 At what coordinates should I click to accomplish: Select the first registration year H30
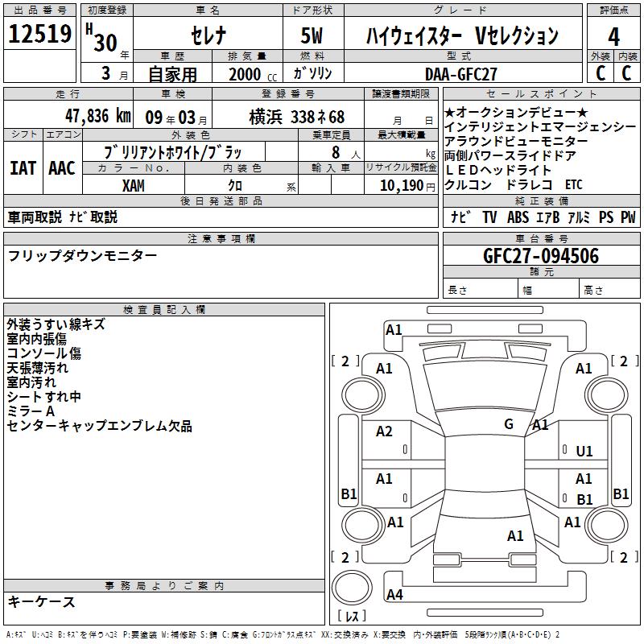pos(101,37)
